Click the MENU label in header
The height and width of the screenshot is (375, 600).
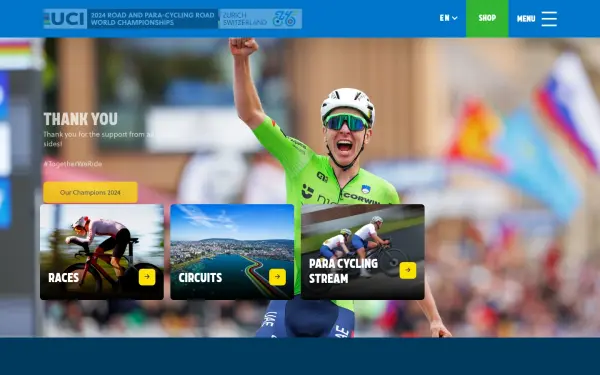(526, 19)
